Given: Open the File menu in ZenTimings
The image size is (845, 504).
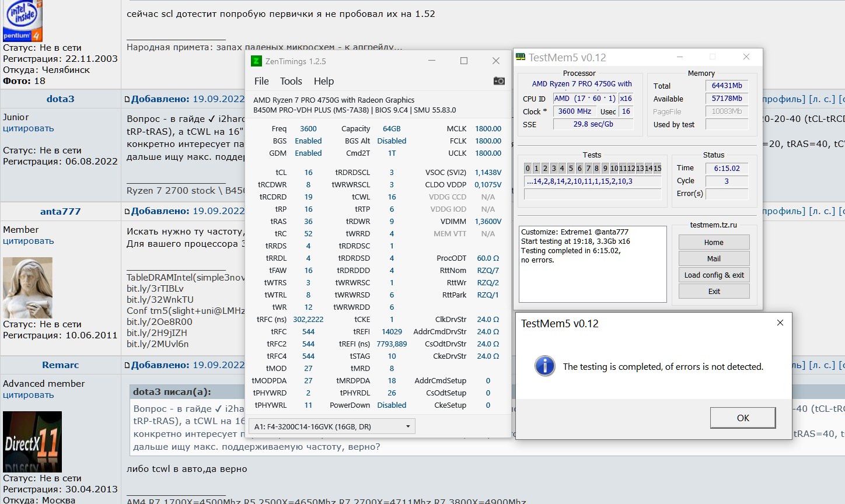Looking at the screenshot, I should (261, 81).
